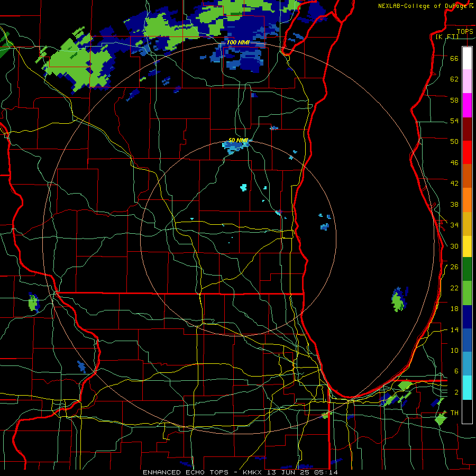Click the bright yellow band near 30
The image size is (476, 476).
pyautogui.click(x=467, y=246)
